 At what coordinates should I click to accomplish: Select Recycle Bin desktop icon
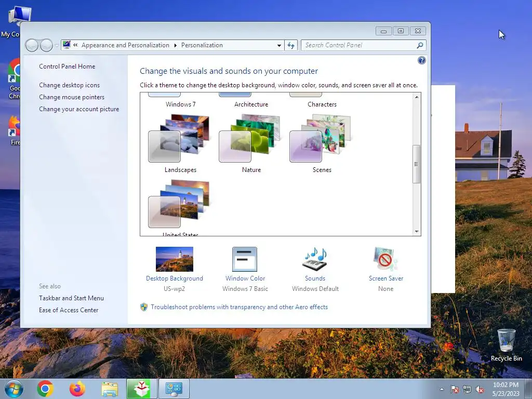click(506, 345)
